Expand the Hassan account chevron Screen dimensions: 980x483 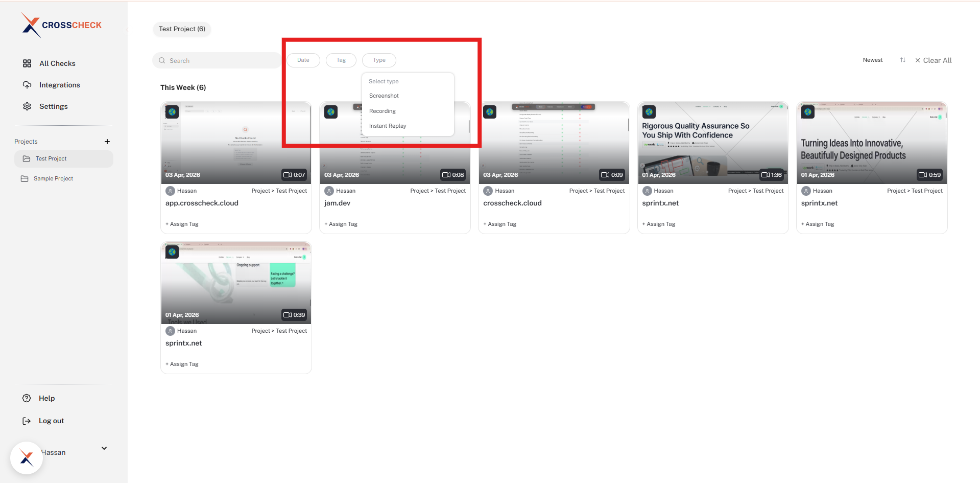coord(104,448)
